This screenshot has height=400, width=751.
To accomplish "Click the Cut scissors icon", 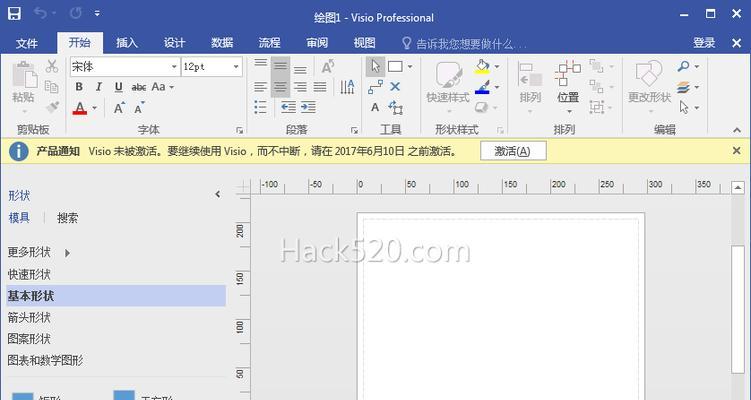I will point(52,66).
